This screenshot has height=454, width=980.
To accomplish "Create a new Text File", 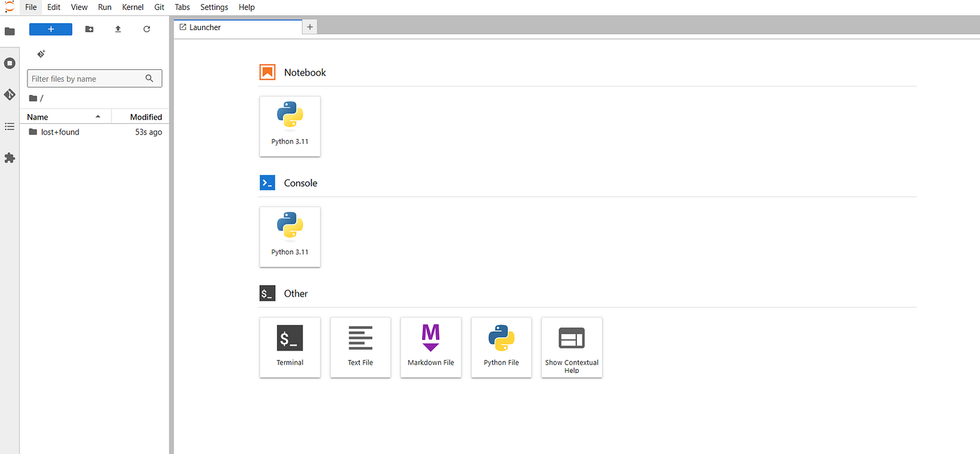I will click(360, 348).
